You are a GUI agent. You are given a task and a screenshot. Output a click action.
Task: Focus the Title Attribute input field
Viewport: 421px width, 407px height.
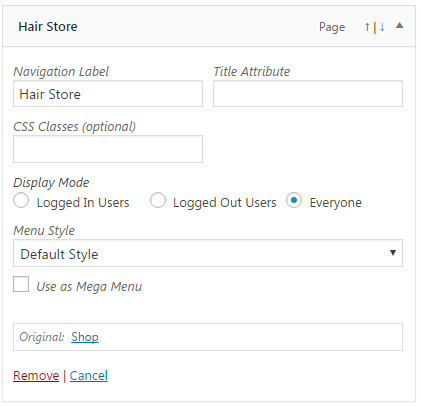(x=308, y=94)
